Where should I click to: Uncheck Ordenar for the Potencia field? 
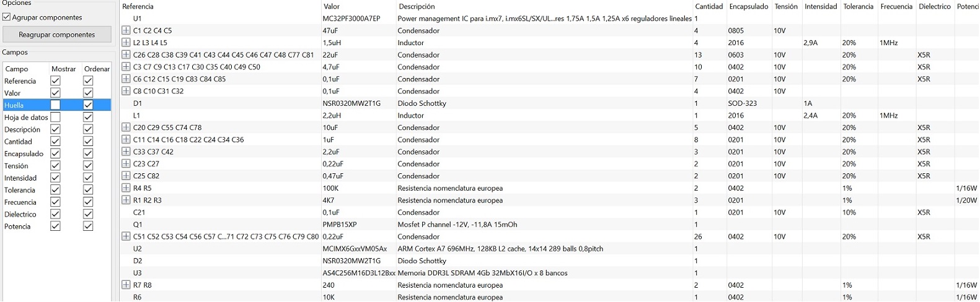coord(88,226)
